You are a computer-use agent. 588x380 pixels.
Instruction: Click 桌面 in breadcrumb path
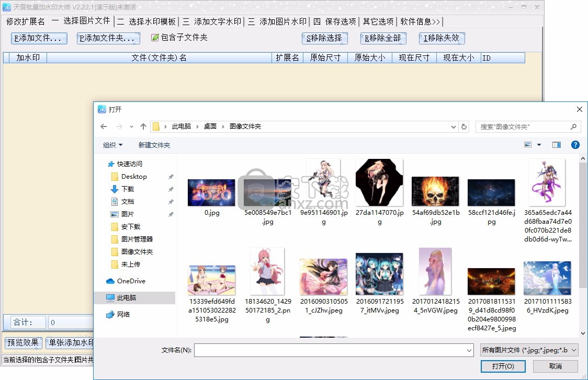pos(210,126)
